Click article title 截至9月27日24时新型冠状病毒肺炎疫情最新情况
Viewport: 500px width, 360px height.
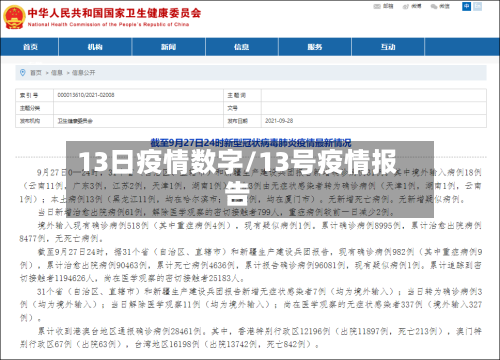point(251,143)
